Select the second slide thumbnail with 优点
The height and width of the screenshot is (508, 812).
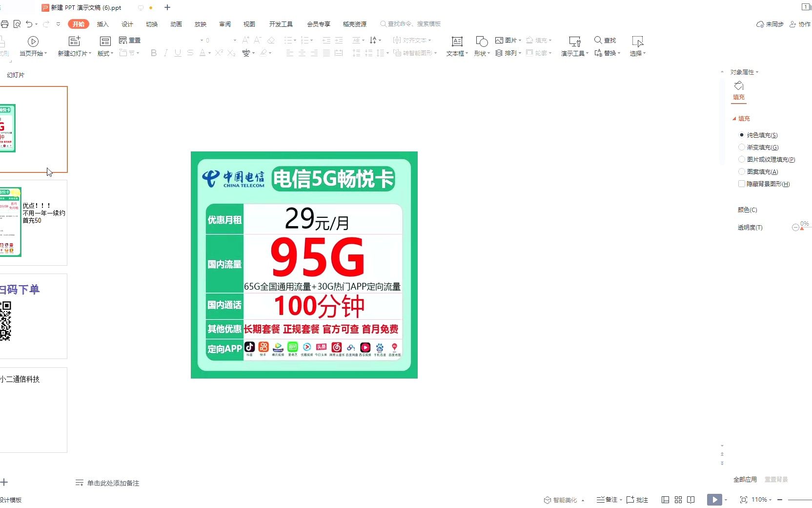tap(34, 223)
